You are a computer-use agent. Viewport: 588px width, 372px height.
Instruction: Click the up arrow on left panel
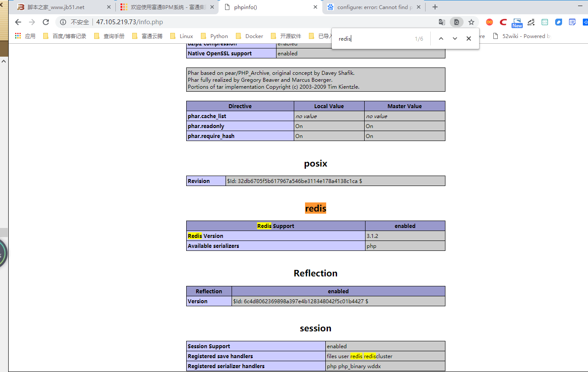pyautogui.click(x=4, y=61)
